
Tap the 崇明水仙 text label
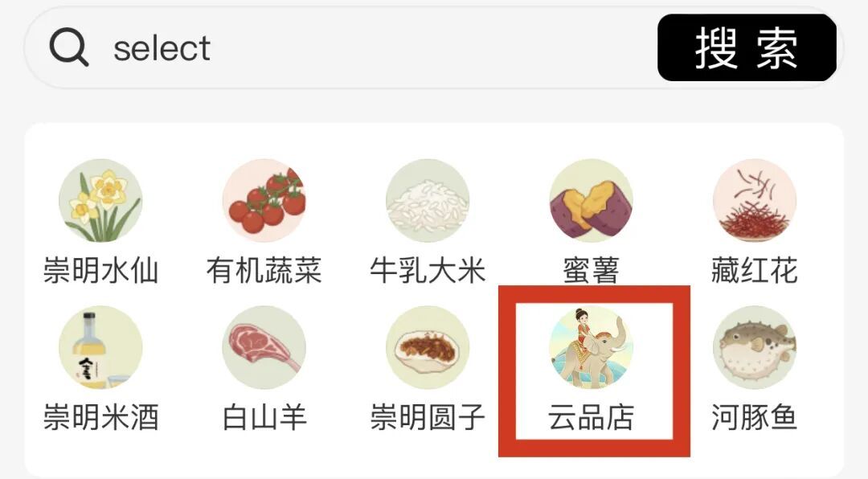tap(100, 270)
